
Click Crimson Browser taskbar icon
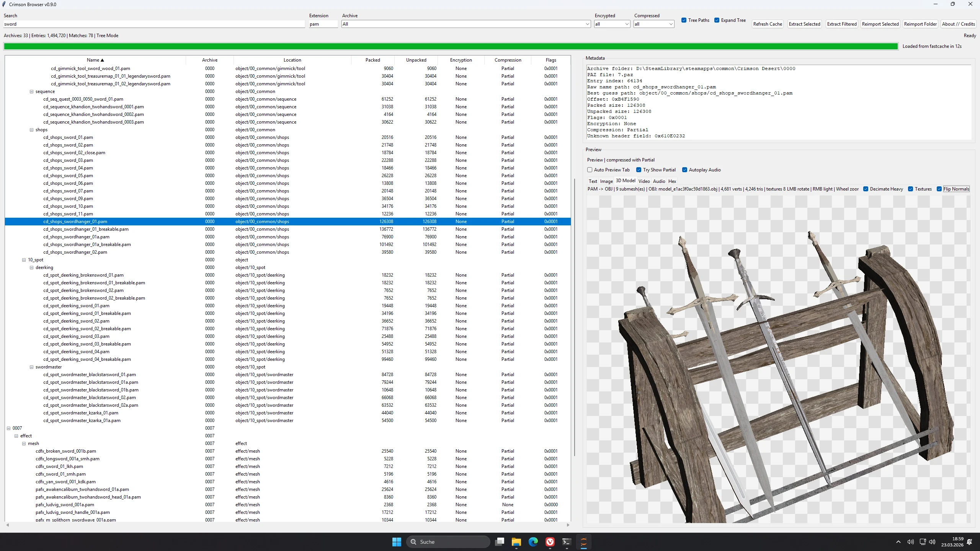click(x=584, y=542)
